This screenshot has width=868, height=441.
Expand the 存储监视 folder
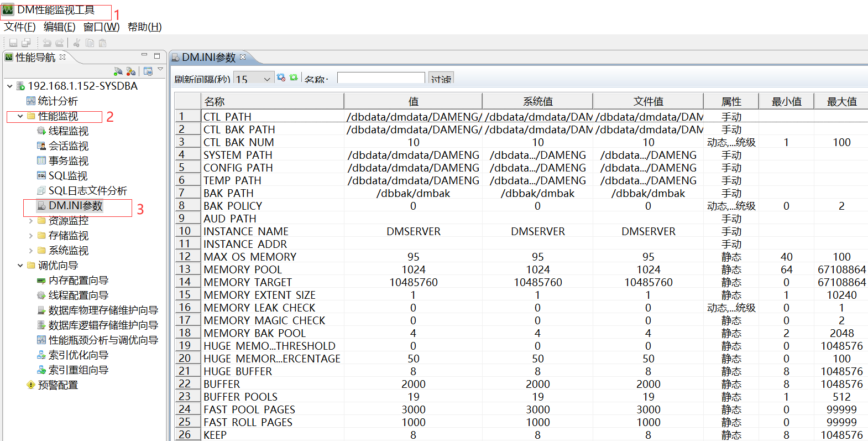tap(31, 236)
